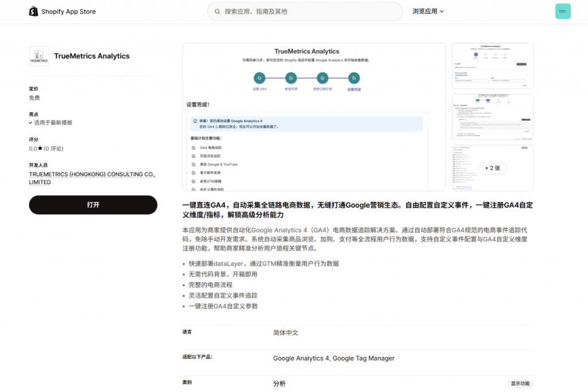Click the 电子邮件支持 check icon
Image resolution: width=588 pixels, height=392 pixels.
point(194,173)
